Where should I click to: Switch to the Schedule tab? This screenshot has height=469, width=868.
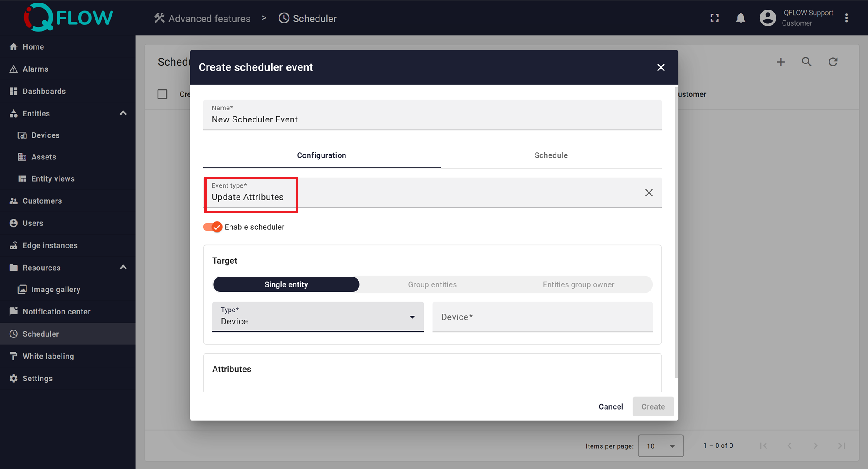click(551, 155)
